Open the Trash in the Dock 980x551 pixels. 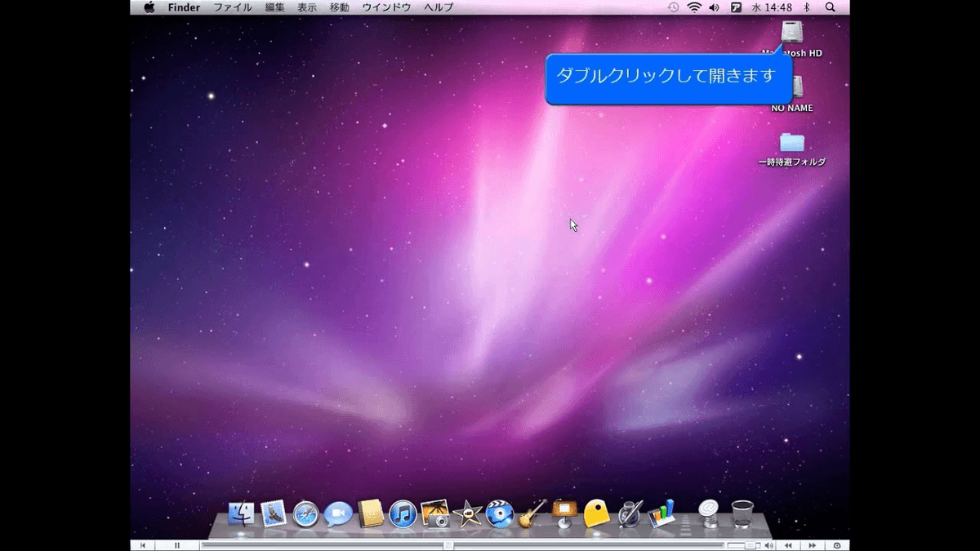pyautogui.click(x=742, y=513)
